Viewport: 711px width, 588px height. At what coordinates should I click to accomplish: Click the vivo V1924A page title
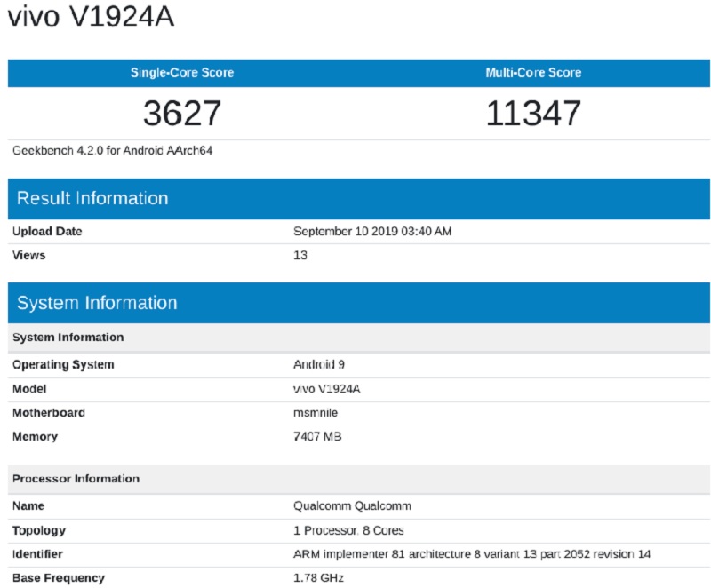[x=91, y=17]
